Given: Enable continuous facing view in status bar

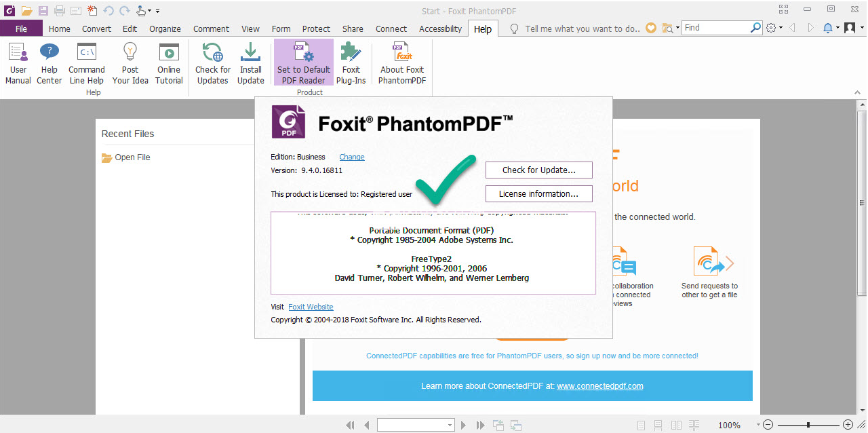Looking at the screenshot, I should pos(694,426).
